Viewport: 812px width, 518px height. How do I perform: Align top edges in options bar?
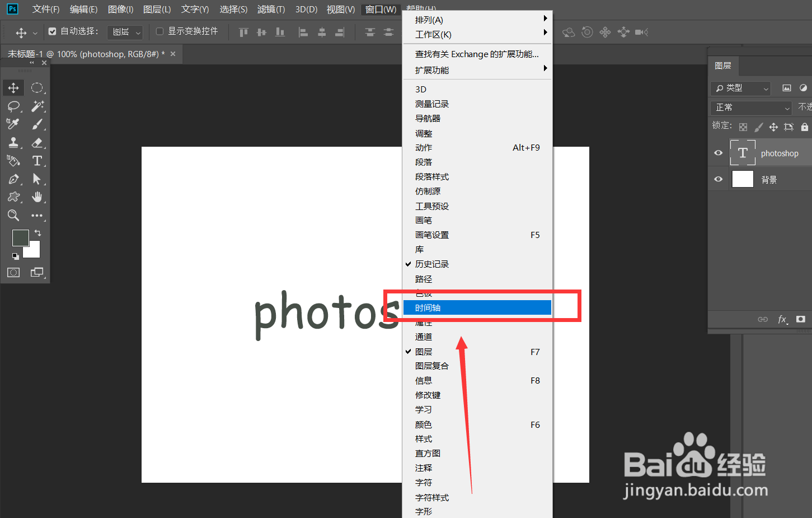(243, 32)
